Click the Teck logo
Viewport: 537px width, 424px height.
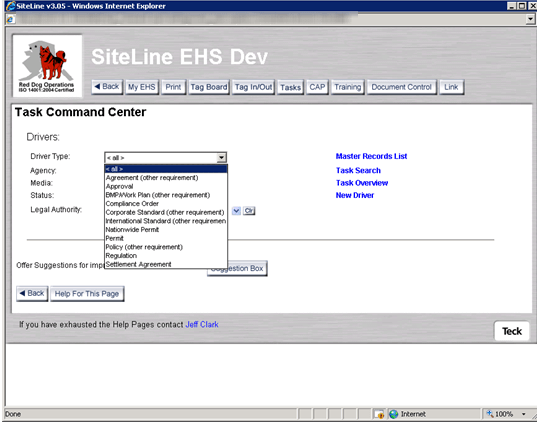click(512, 331)
